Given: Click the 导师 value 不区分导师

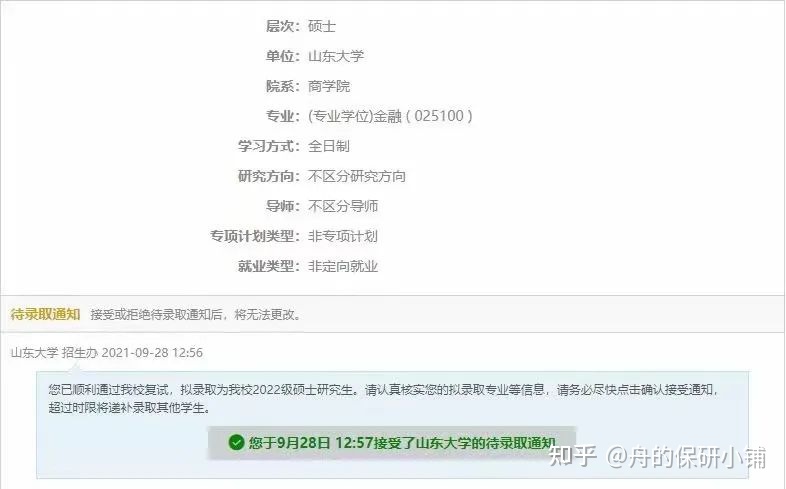Looking at the screenshot, I should pos(342,206).
